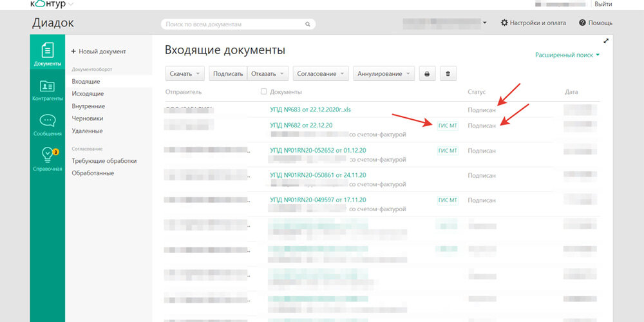Open document УПД №683 от 22.12.2020г..xls
Image resolution: width=644 pixels, height=322 pixels.
pos(310,109)
